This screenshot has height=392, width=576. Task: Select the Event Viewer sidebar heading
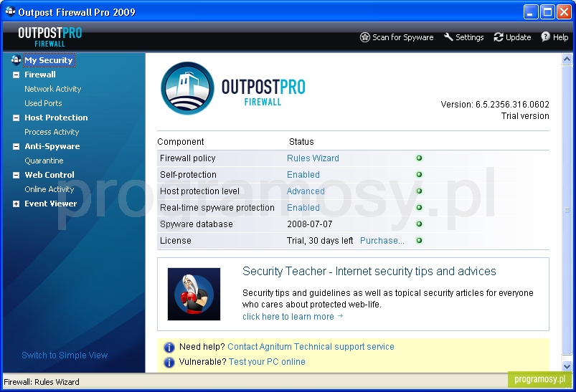pos(51,204)
